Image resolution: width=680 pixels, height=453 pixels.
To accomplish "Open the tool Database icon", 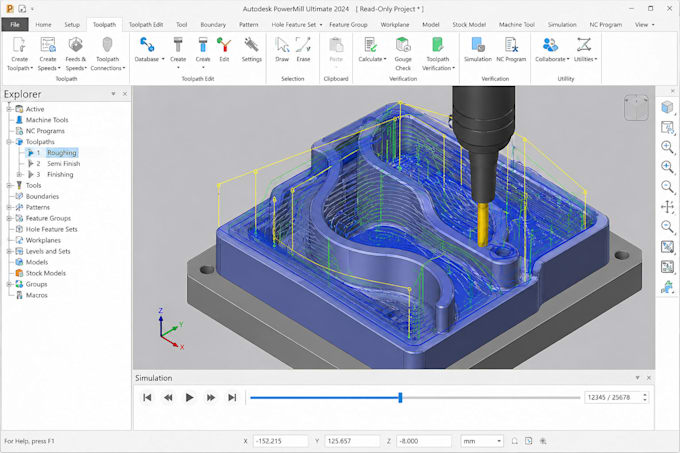I will click(x=147, y=45).
